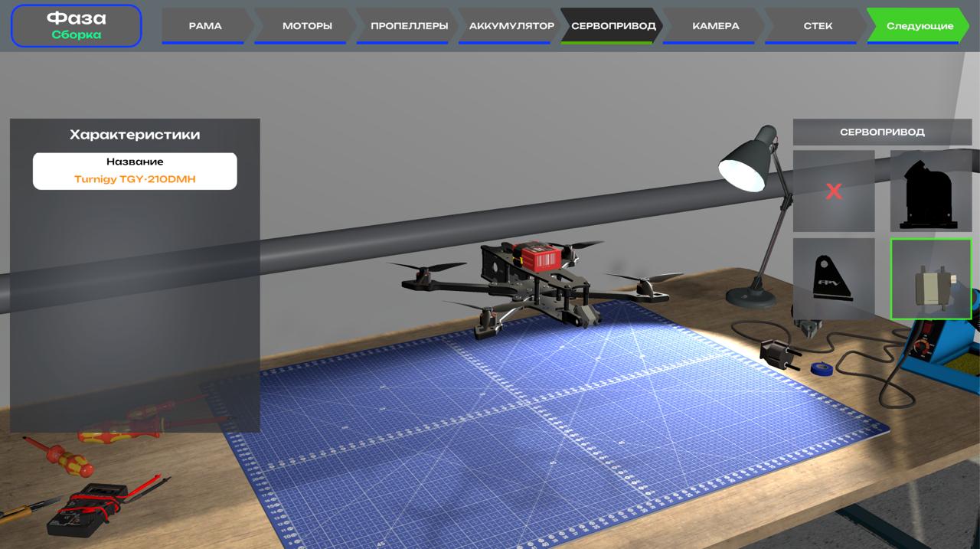This screenshot has height=549, width=980.
Task: Switch to the МОТОРЫ tab
Action: pyautogui.click(x=307, y=26)
